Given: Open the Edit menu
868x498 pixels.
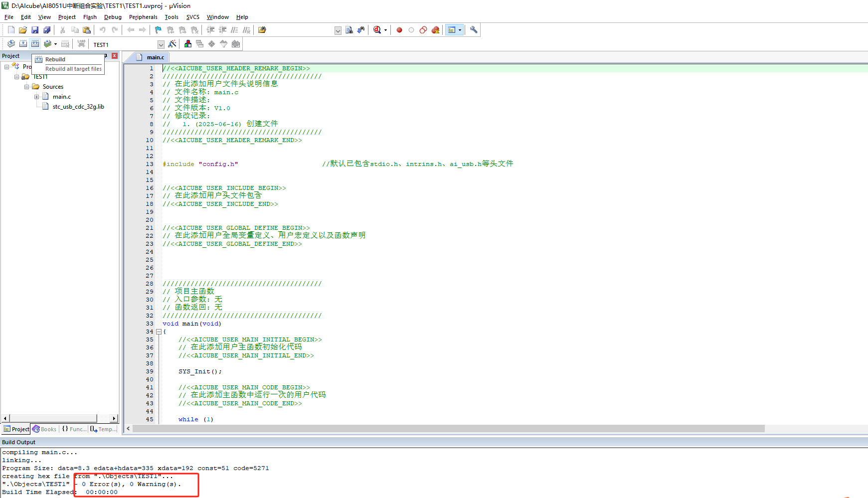Looking at the screenshot, I should 26,17.
